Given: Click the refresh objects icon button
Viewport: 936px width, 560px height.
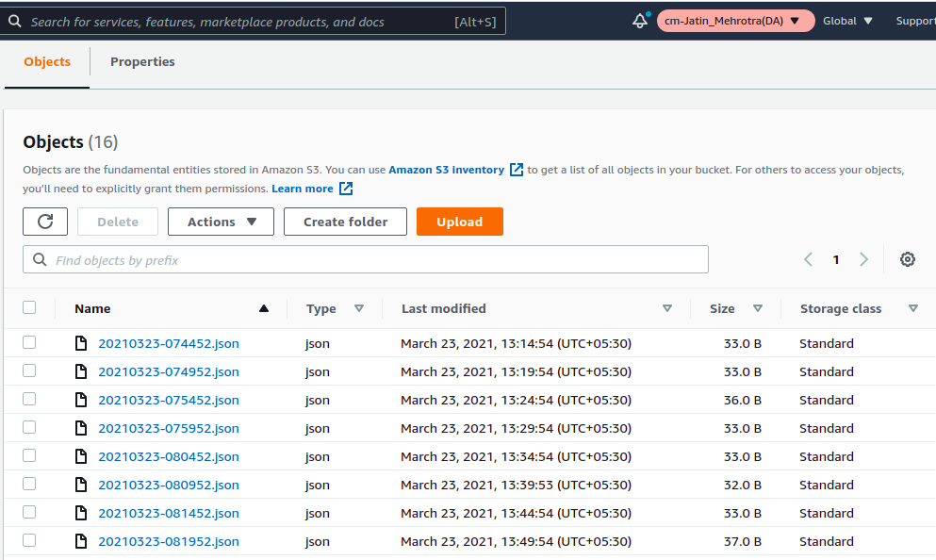Looking at the screenshot, I should (x=45, y=222).
